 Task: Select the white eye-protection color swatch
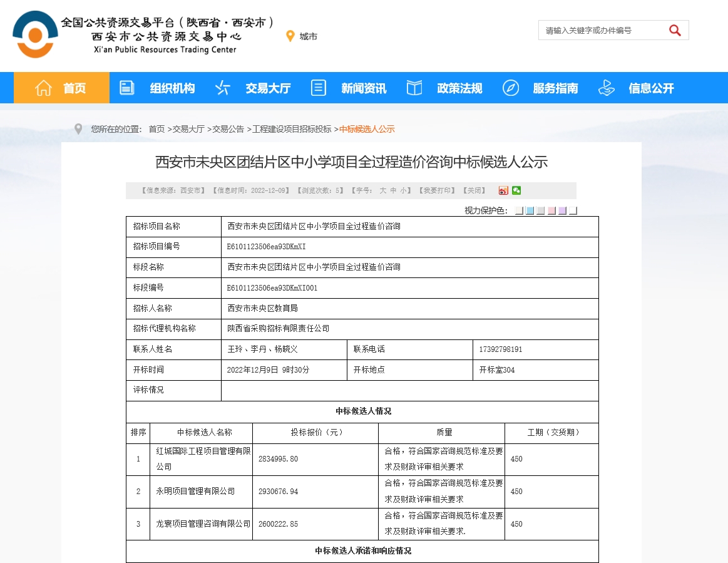coord(573,211)
